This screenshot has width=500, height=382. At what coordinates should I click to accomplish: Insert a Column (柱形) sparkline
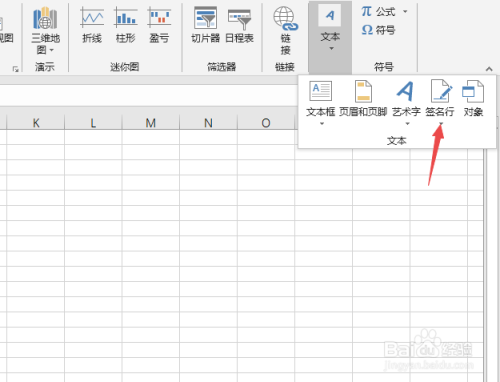(125, 25)
